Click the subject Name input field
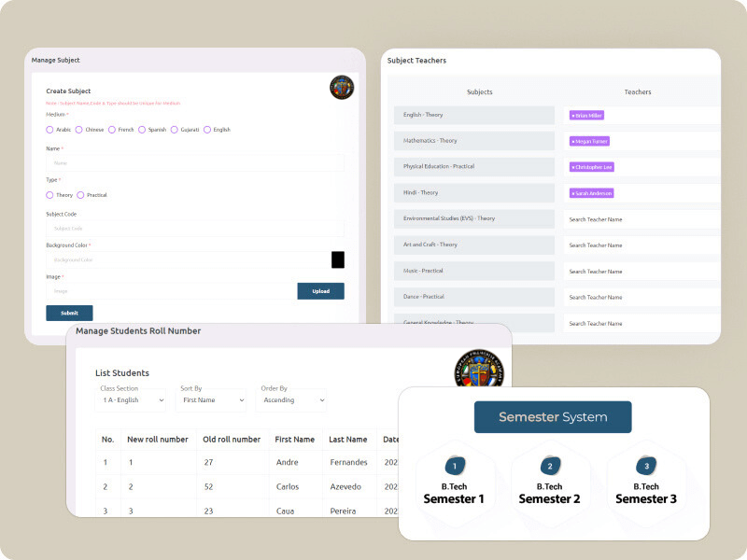747x560 pixels. [x=195, y=163]
